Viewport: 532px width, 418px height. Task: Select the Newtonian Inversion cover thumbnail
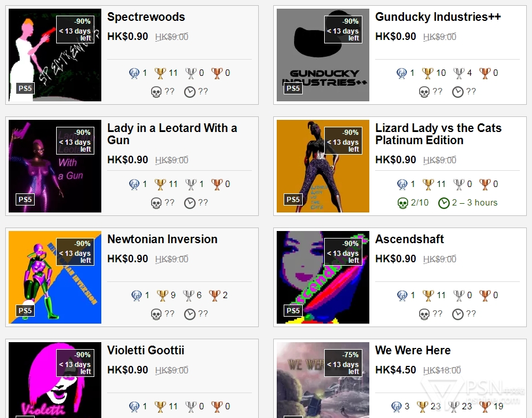coord(55,277)
